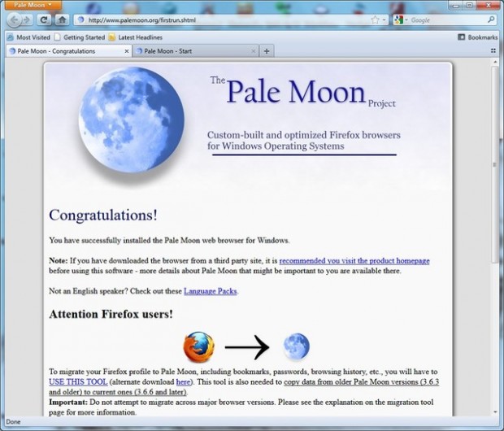Click the large Pale Moon globe logo

click(x=132, y=120)
